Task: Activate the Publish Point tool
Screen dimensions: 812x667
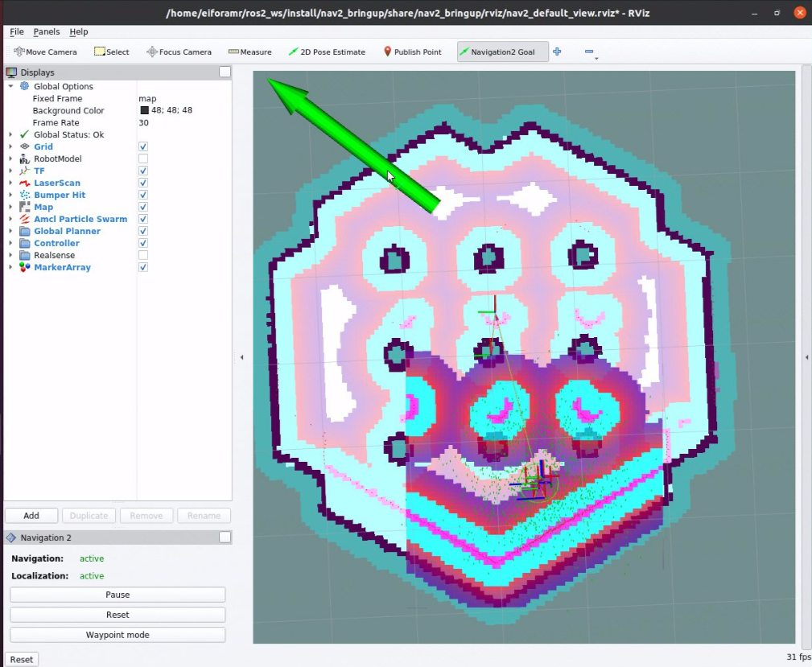Action: click(412, 51)
